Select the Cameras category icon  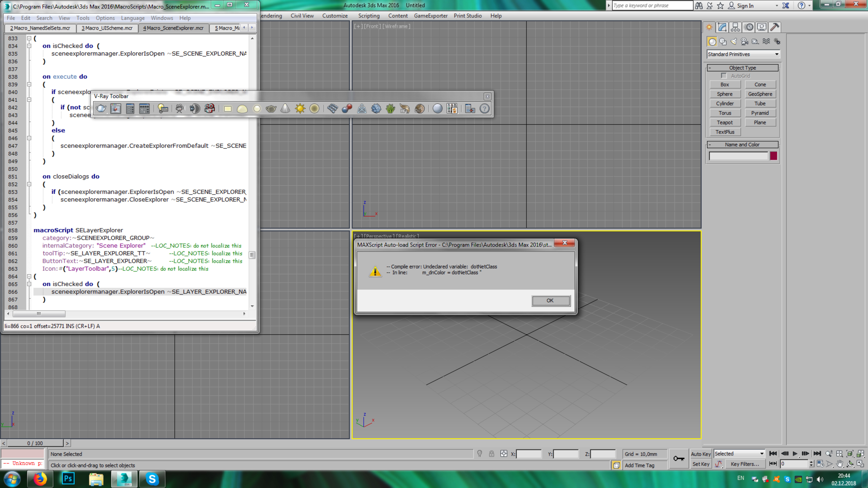click(x=744, y=41)
